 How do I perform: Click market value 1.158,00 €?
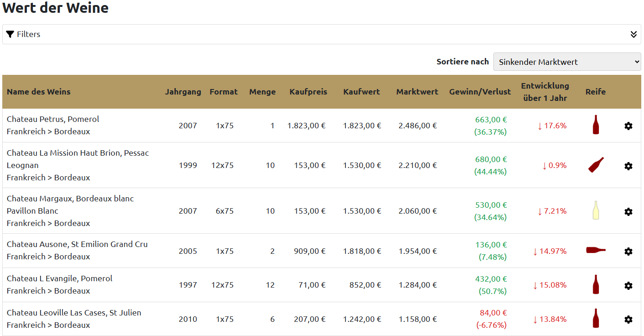click(418, 319)
